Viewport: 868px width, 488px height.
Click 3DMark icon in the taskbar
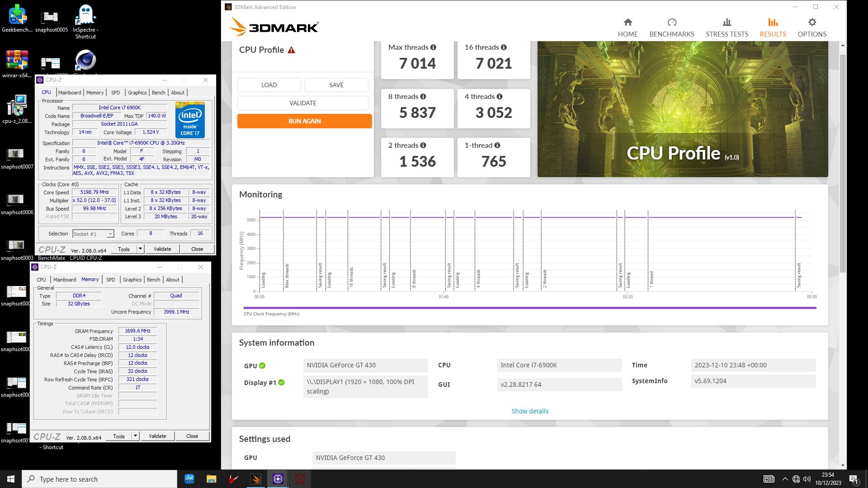pyautogui.click(x=256, y=479)
